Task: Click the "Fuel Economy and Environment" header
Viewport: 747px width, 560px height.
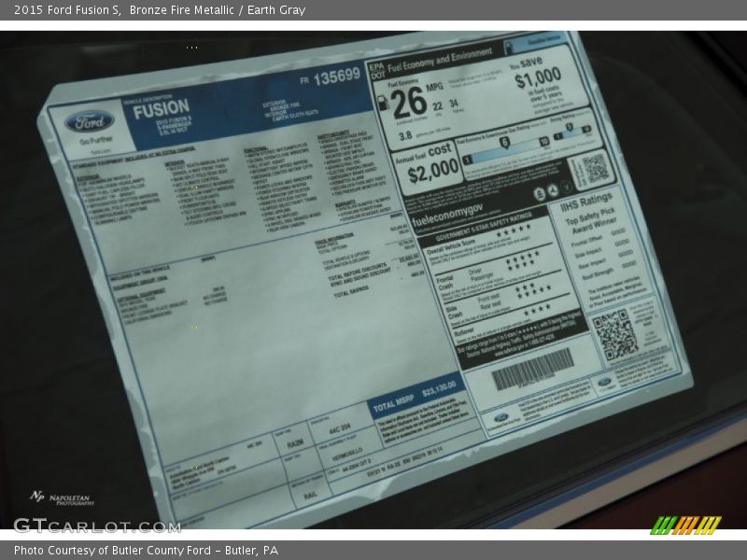Action: [x=440, y=60]
